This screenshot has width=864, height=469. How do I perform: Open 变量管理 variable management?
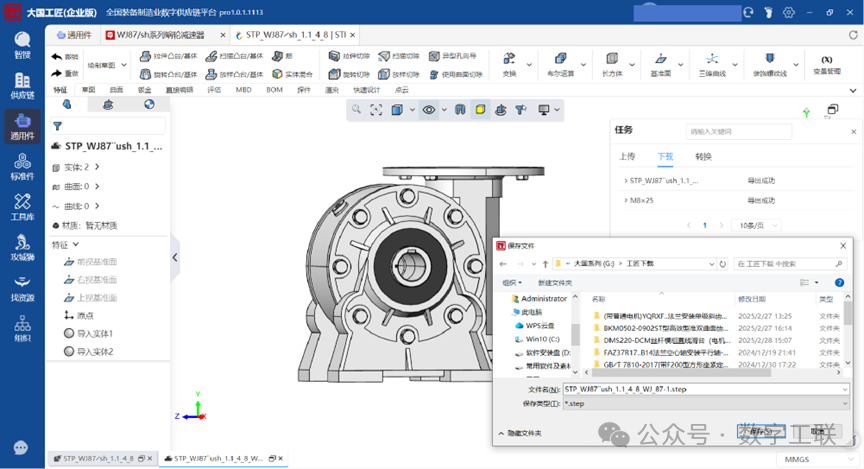[827, 65]
